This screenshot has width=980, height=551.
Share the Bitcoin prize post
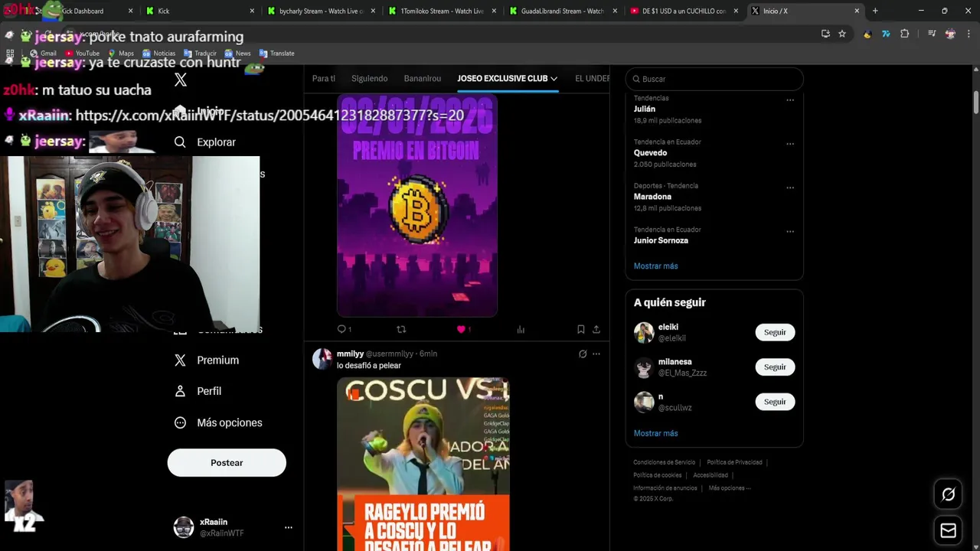(596, 329)
